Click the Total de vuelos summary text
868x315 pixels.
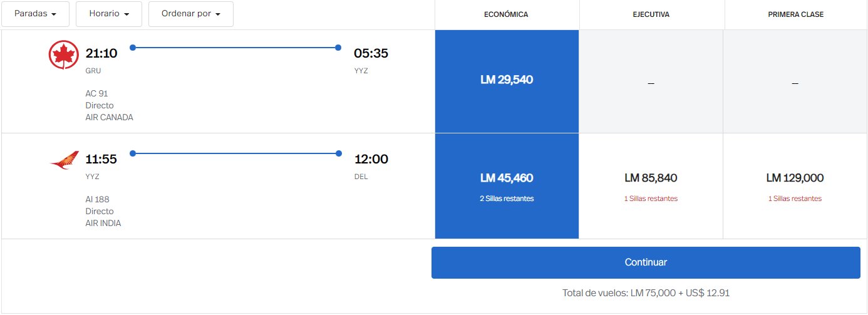pyautogui.click(x=646, y=293)
